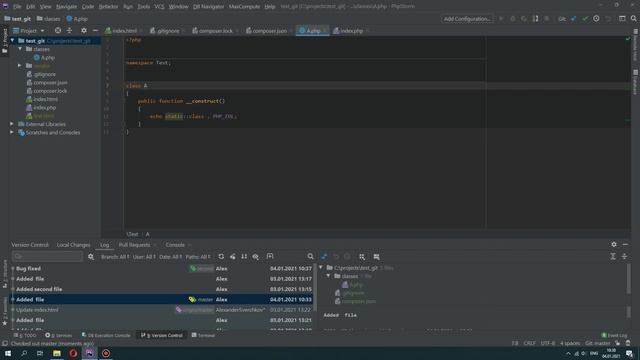Image resolution: width=640 pixels, height=360 pixels.
Task: Switch to the Console tab
Action: pyautogui.click(x=175, y=245)
